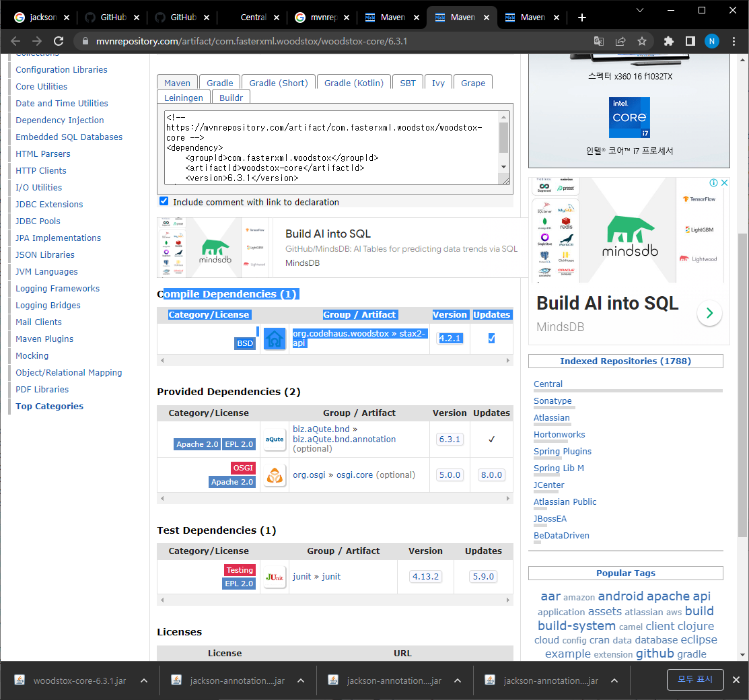Viewport: 749px width, 700px height.
Task: Click the Central repository usage bar
Action: click(628, 391)
